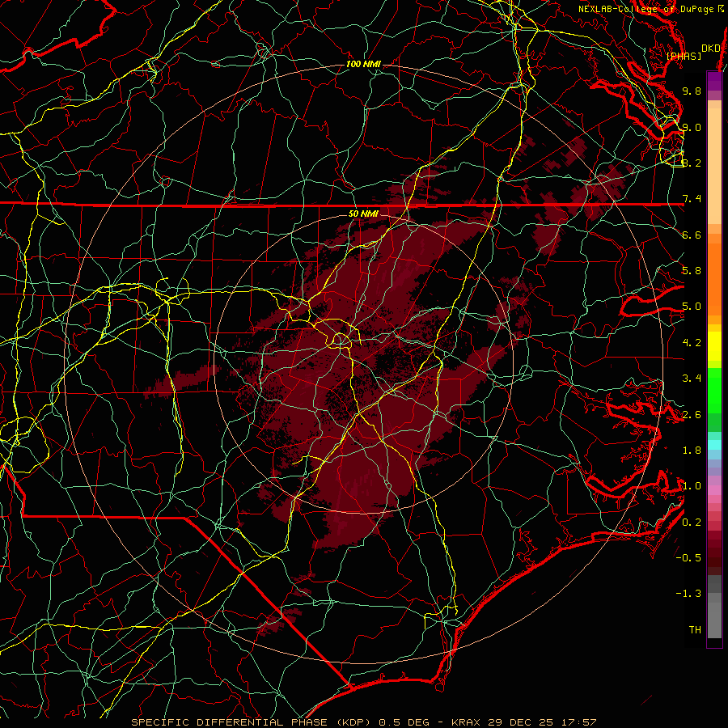Click the "50 NMI" range ring label
Viewport: 728px width, 728px height.
(363, 214)
